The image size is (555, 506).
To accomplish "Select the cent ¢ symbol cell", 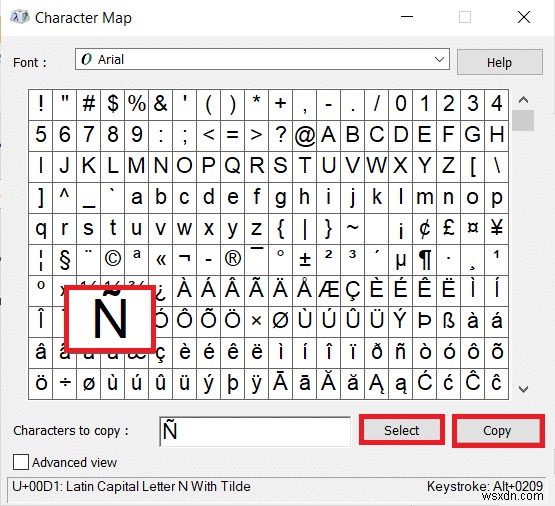I will pos(425,229).
